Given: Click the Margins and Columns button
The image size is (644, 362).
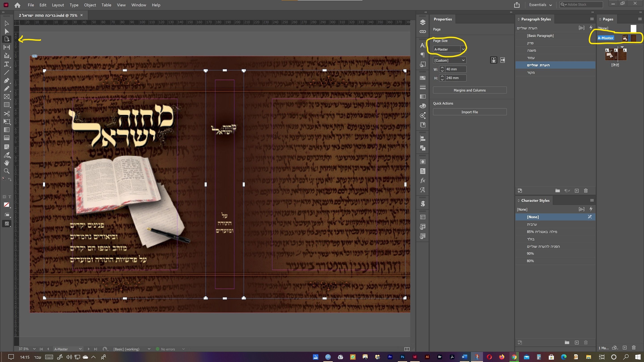Looking at the screenshot, I should tap(470, 90).
